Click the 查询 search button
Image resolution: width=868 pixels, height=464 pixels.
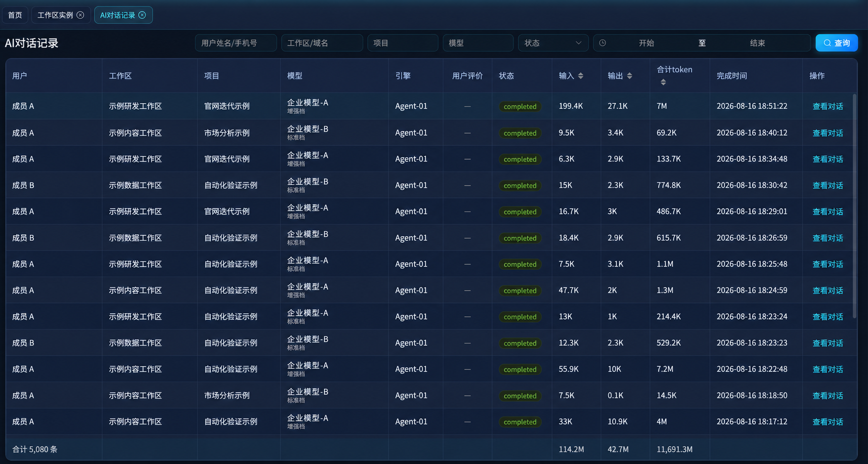pos(837,43)
